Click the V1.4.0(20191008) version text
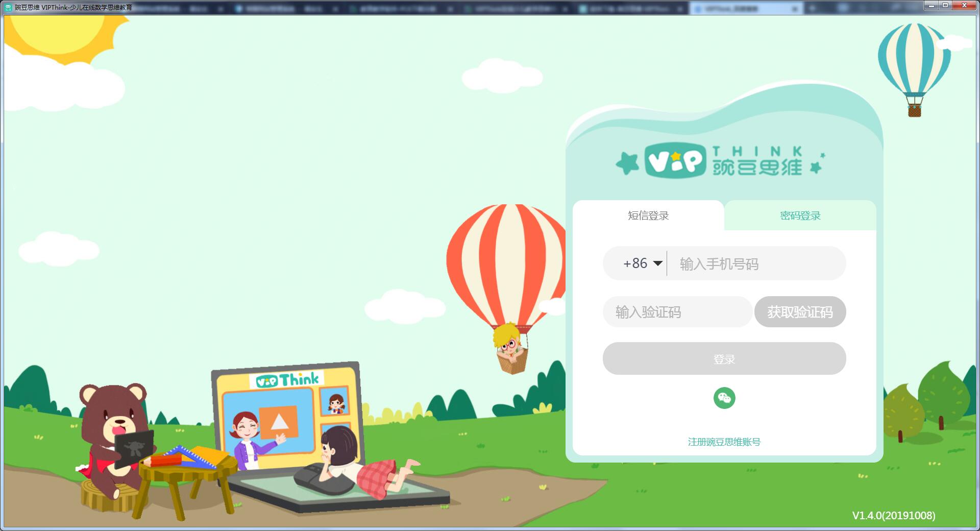Image resolution: width=980 pixels, height=531 pixels. [x=893, y=516]
